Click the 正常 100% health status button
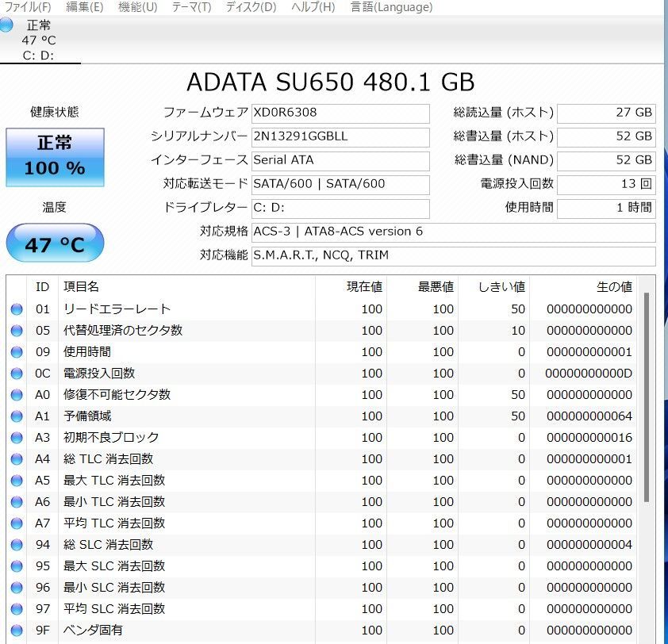This screenshot has height=644, width=668. click(x=55, y=157)
